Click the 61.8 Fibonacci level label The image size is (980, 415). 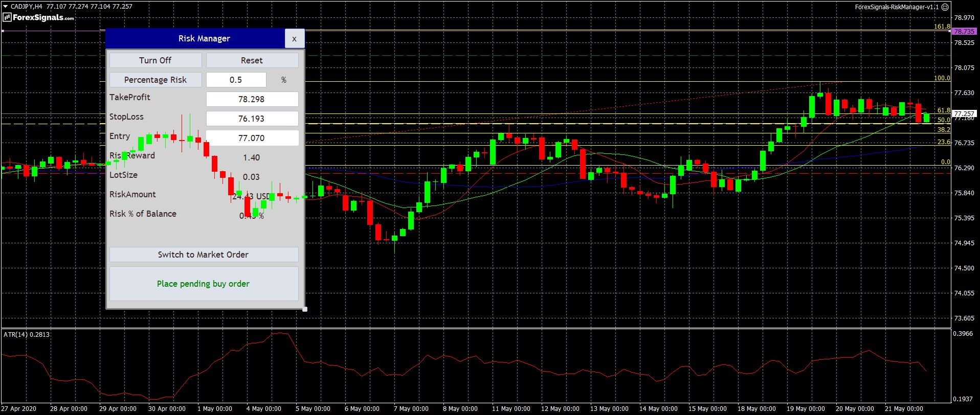click(944, 110)
